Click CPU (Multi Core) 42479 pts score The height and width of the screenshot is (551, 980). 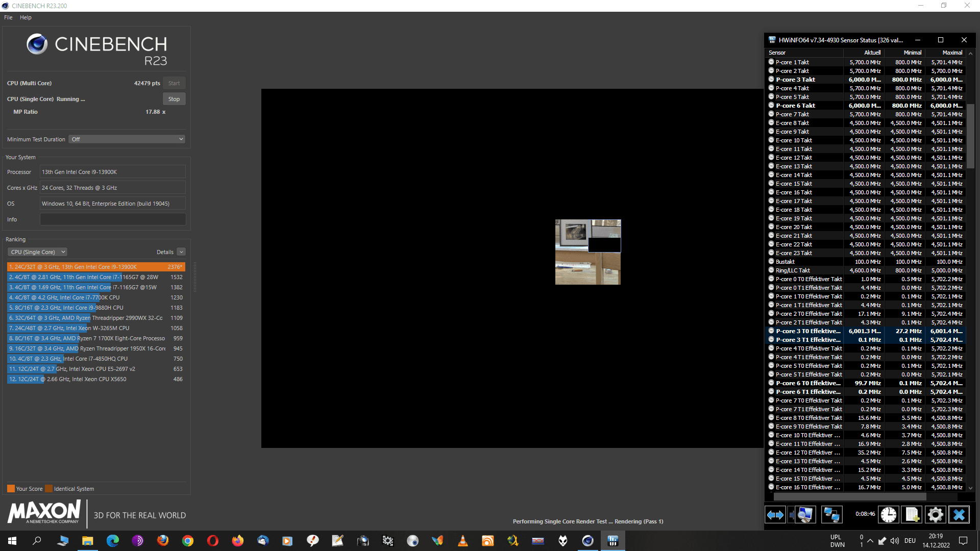[x=147, y=83]
